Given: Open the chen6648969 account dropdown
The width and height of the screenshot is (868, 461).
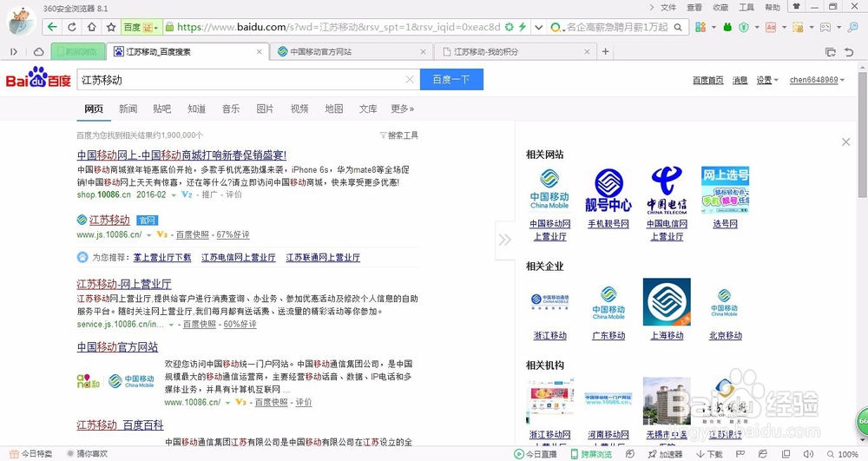Looking at the screenshot, I should tap(817, 80).
